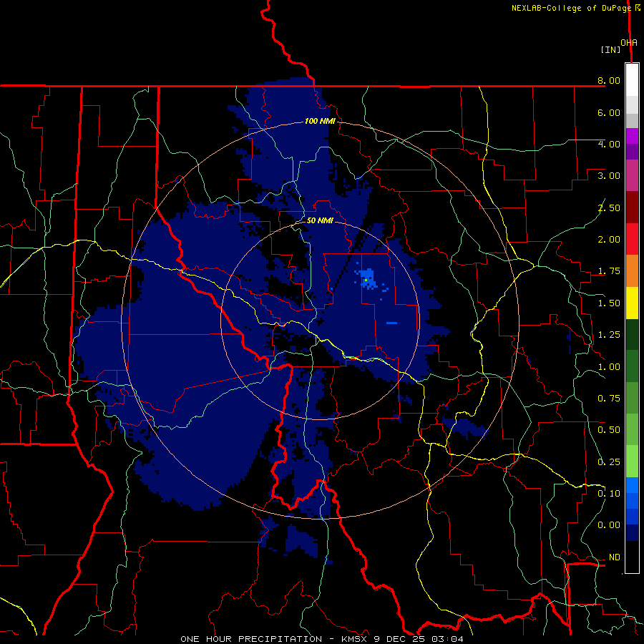
Task: Click the 2.00 legend value
Action: coord(609,240)
